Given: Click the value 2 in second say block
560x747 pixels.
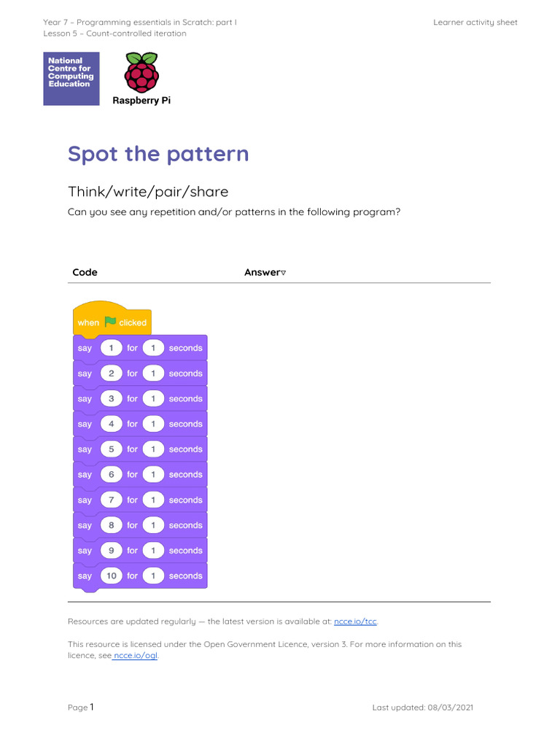Looking at the screenshot, I should coord(112,373).
